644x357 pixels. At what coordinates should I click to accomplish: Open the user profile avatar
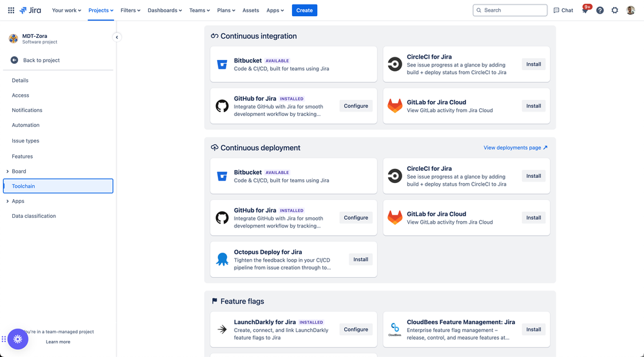coord(630,10)
